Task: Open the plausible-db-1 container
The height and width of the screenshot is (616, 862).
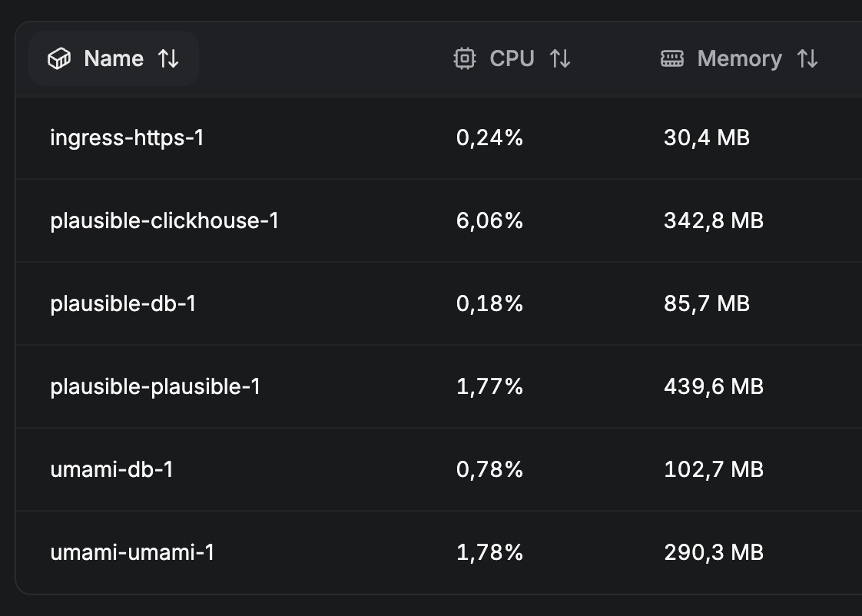Action: 123,304
